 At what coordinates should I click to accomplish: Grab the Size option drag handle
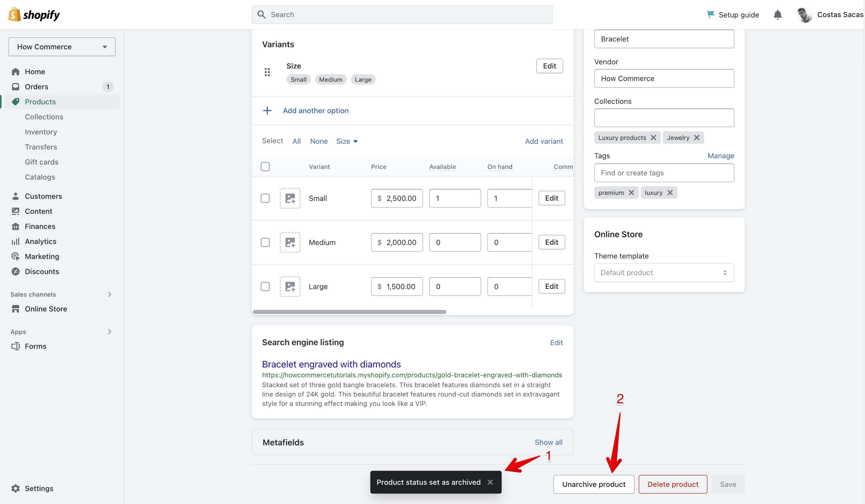click(x=267, y=72)
